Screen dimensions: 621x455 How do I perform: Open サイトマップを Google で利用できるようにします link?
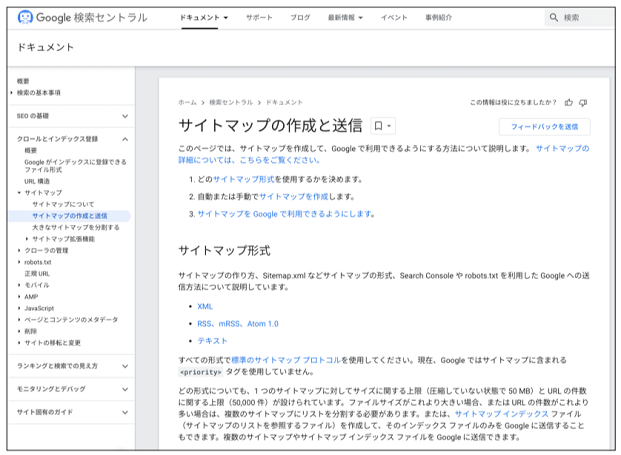tap(285, 214)
